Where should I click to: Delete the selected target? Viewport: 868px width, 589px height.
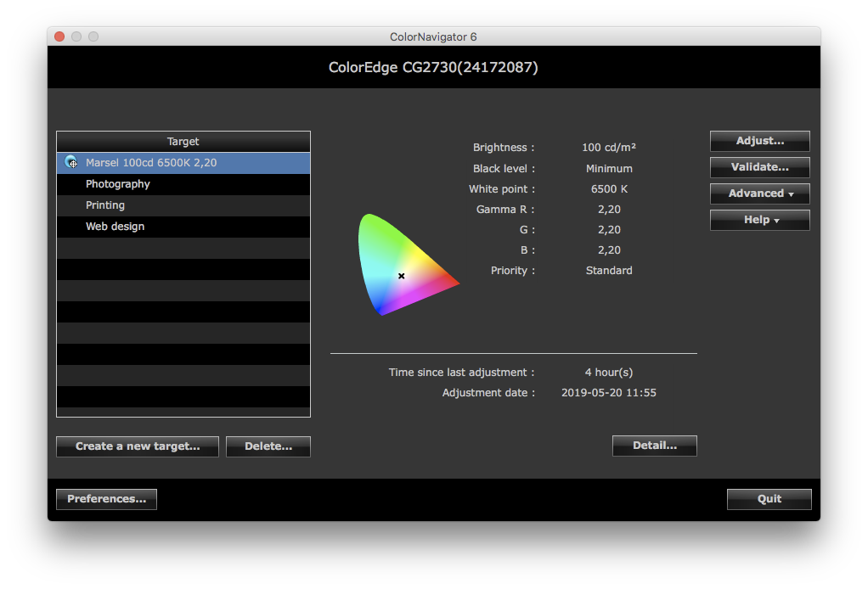click(x=268, y=446)
